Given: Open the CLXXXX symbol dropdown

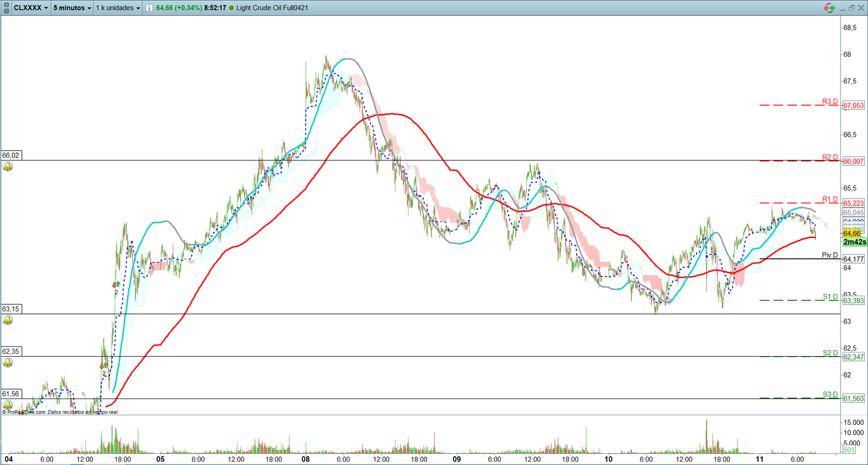Looking at the screenshot, I should pyautogui.click(x=31, y=8).
